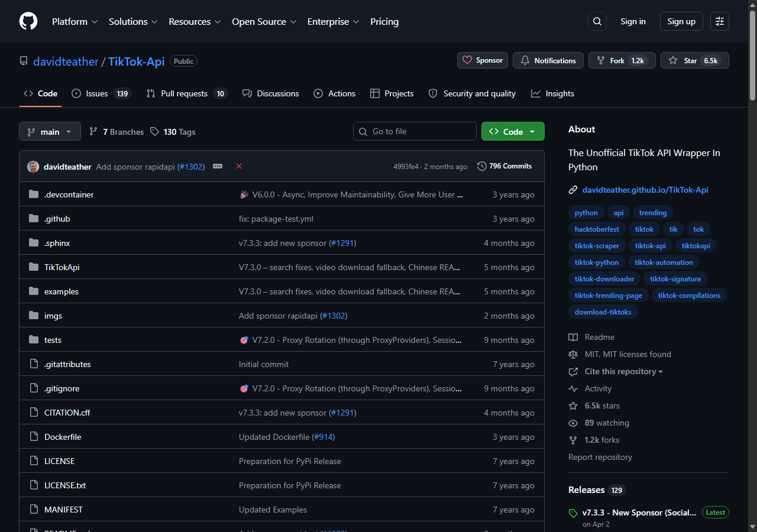Fork the repository
The height and width of the screenshot is (532, 757).
(622, 60)
